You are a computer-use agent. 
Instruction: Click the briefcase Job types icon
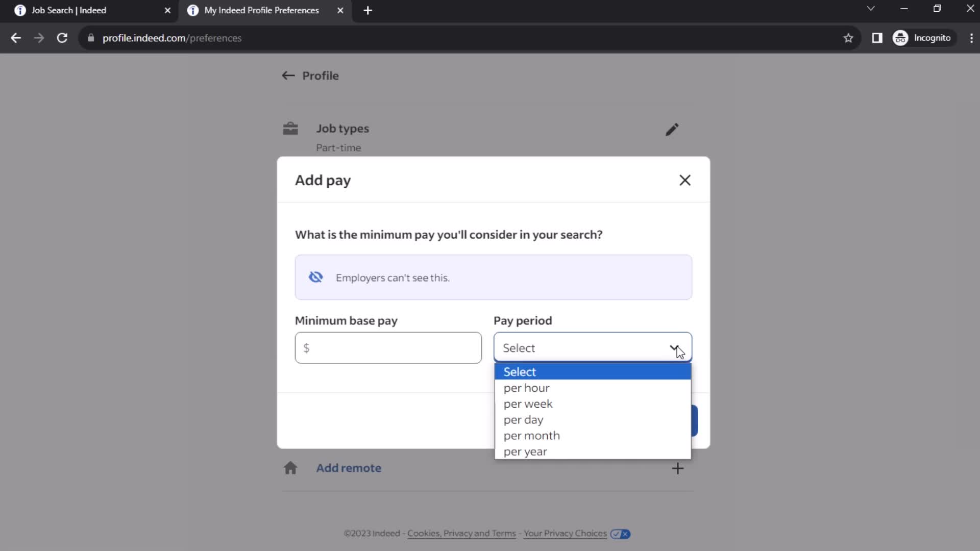point(291,129)
